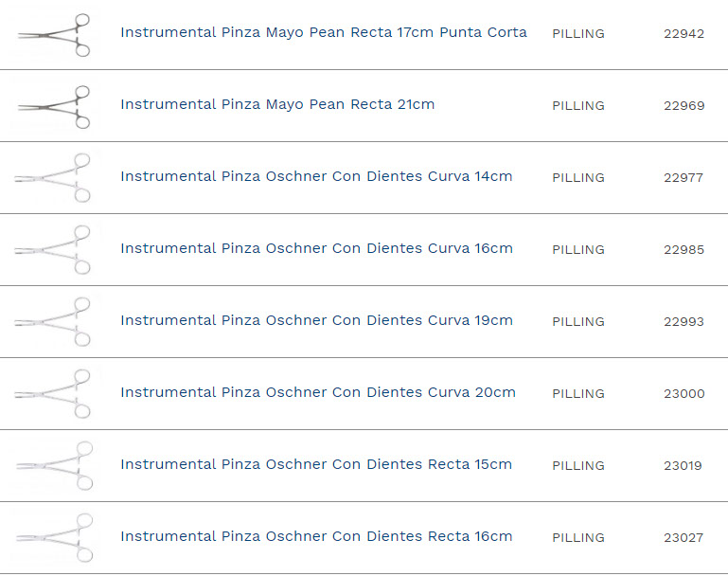Go to Pinza Oschner Con Dientes Curva 16cm
This screenshot has width=728, height=576.
[x=316, y=248]
